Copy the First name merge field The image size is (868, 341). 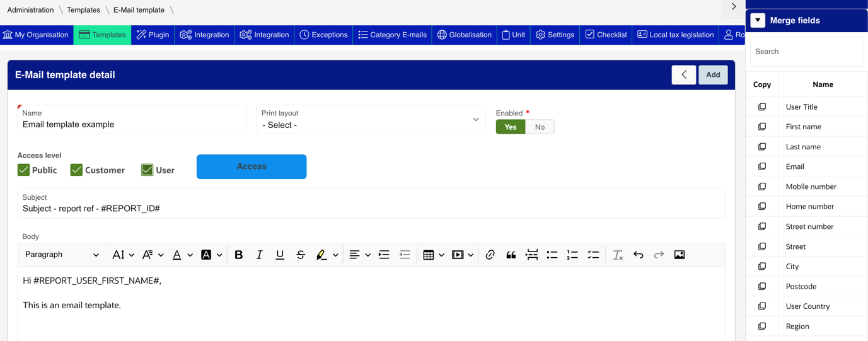click(762, 127)
